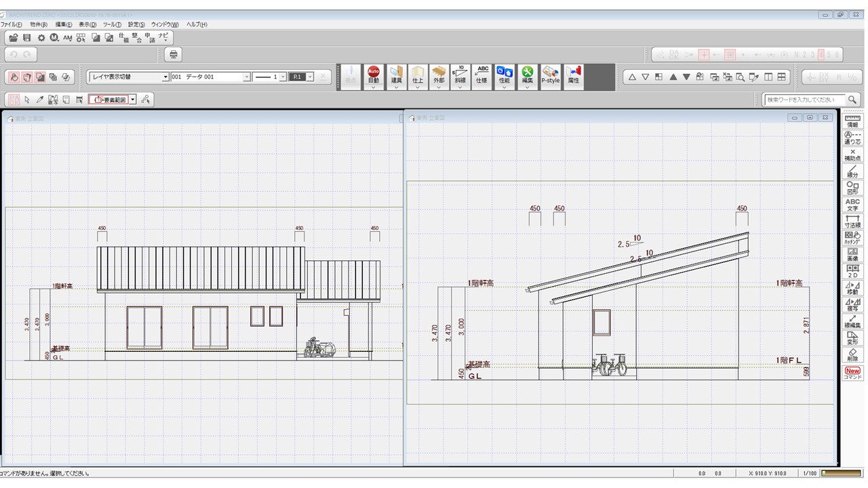Image resolution: width=868 pixels, height=488 pixels.
Task: Select the 文字 text tool
Action: point(852,205)
